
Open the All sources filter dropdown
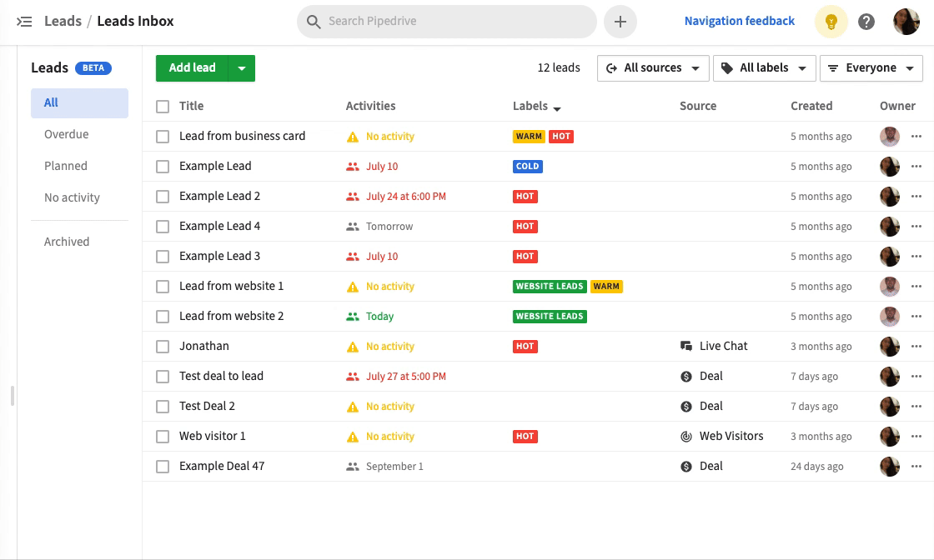(652, 67)
